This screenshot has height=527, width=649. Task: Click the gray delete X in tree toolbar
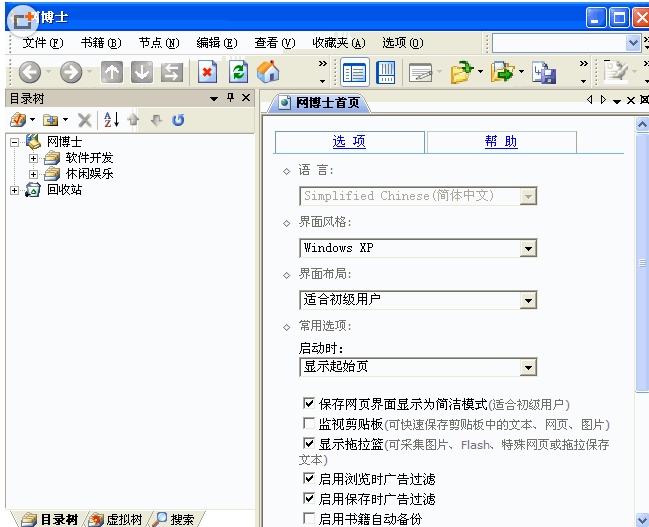pos(84,120)
